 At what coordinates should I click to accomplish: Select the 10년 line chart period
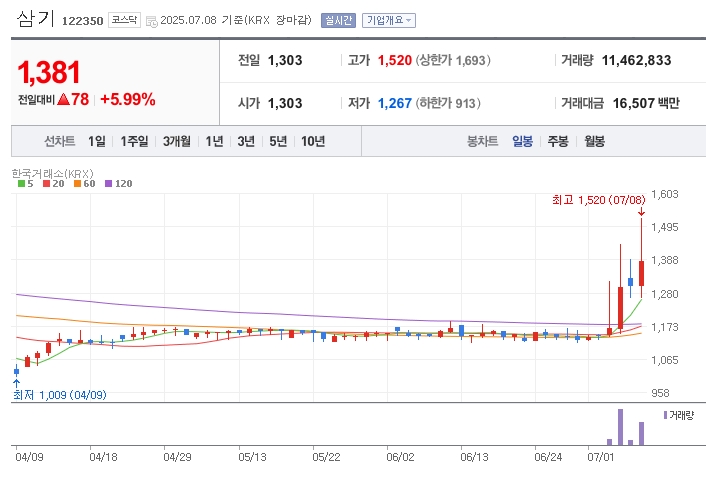(313, 141)
